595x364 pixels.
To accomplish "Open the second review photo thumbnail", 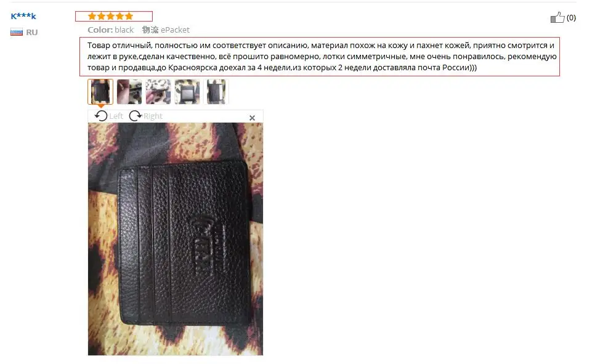I will click(x=129, y=92).
